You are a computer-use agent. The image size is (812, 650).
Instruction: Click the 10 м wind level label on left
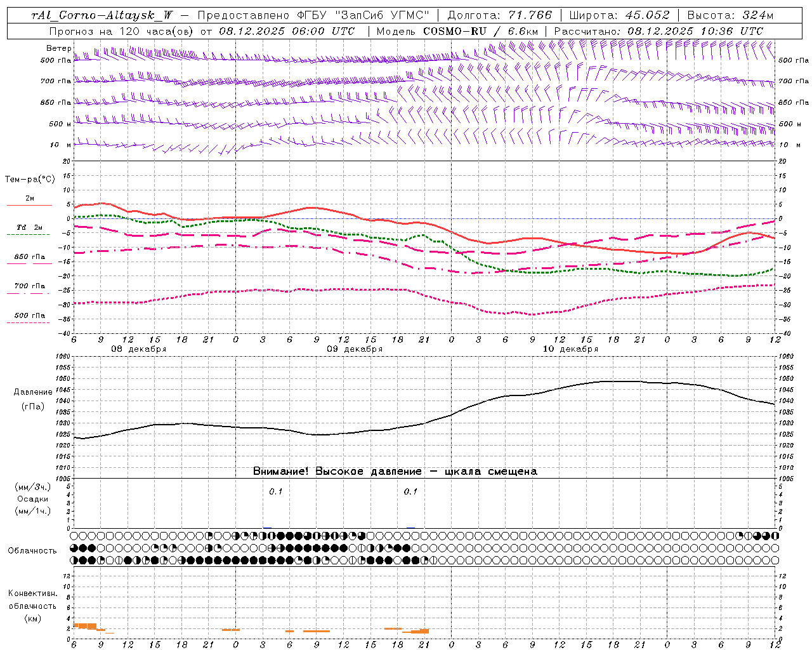60,145
